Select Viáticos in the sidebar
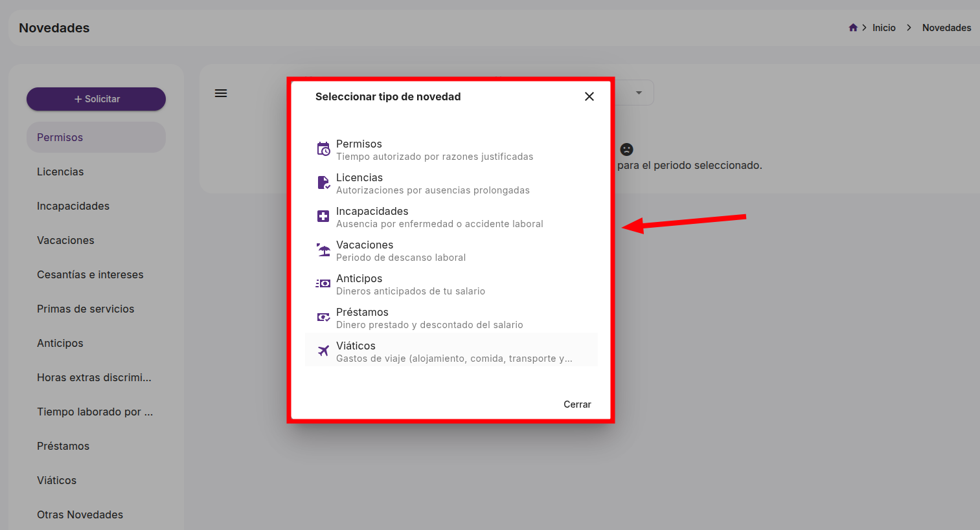This screenshot has height=530, width=980. 96,480
